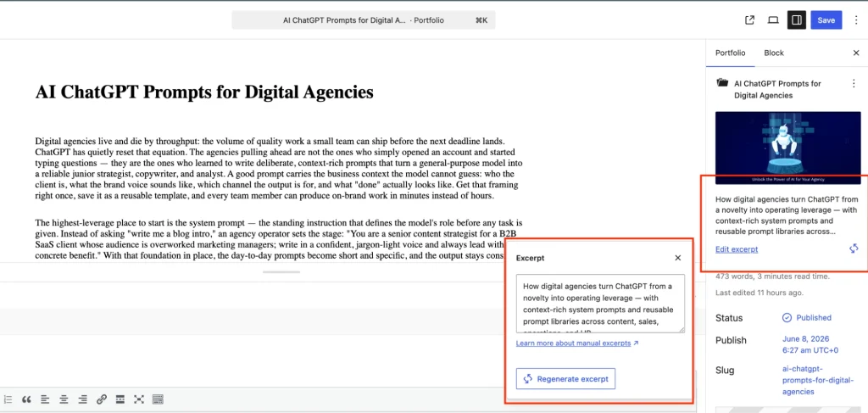Screen dimensions: 868x413
Task: Open Learn more about manual excerpts link
Action: (577, 343)
